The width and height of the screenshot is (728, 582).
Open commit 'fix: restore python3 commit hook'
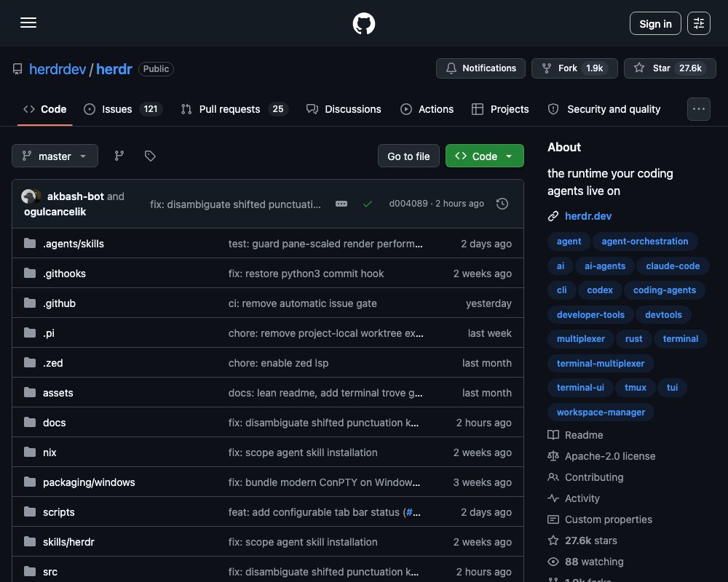click(306, 274)
